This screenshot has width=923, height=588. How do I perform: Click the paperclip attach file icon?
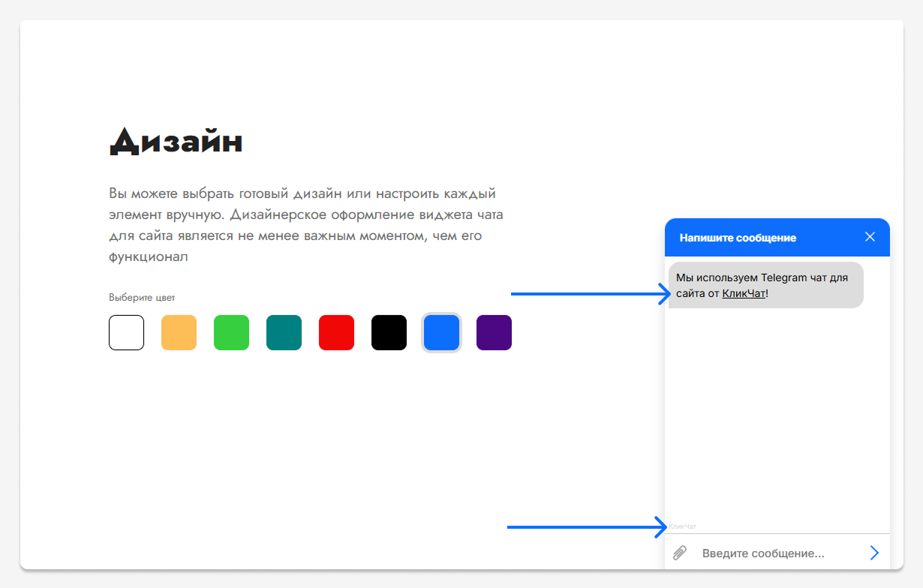coord(680,553)
